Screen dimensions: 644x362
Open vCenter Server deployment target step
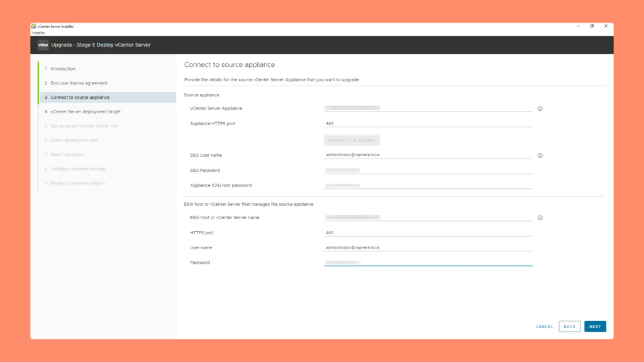(x=86, y=111)
